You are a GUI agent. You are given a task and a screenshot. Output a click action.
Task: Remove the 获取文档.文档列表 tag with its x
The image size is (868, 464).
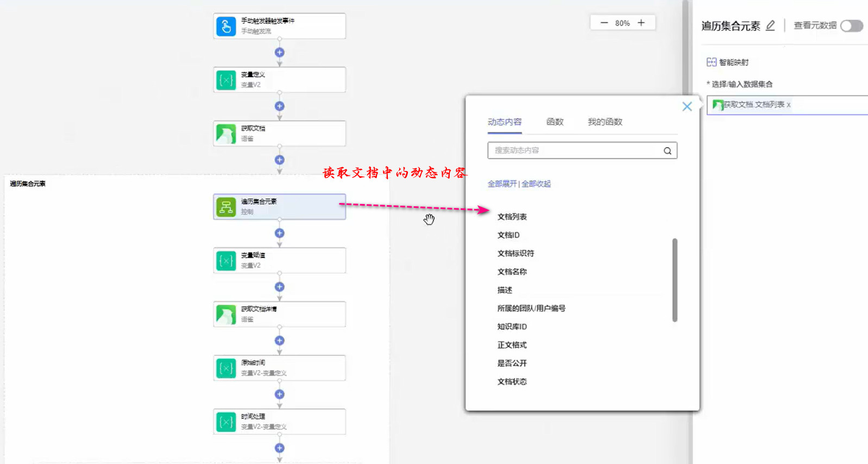pos(789,105)
